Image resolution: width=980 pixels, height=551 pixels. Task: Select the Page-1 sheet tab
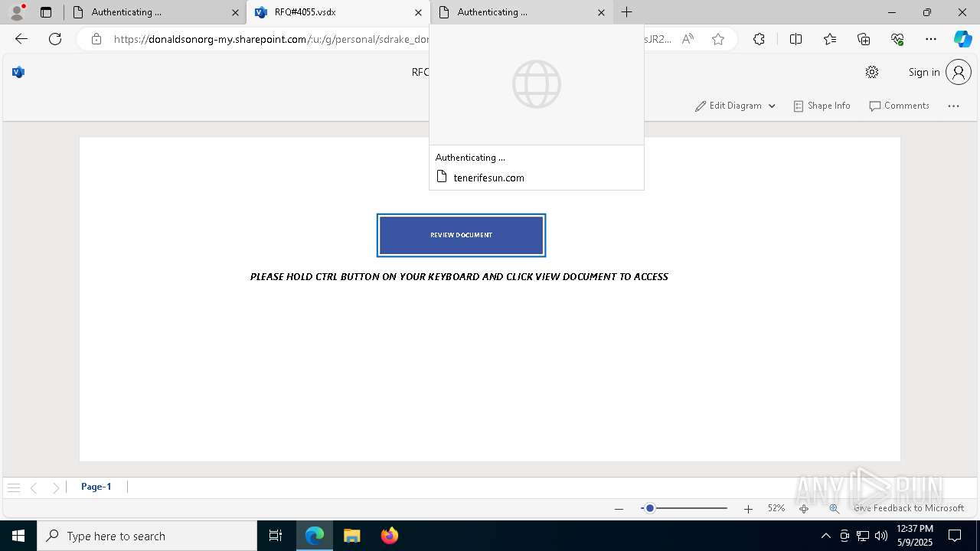pos(96,487)
